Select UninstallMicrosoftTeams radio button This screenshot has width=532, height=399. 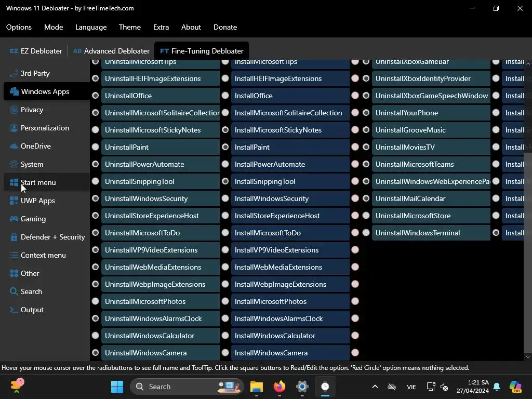(366, 164)
